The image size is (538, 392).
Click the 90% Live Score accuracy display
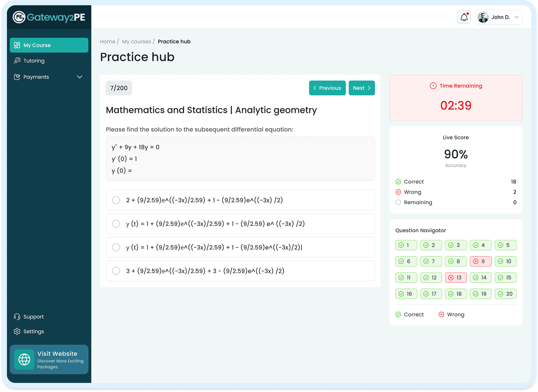[455, 154]
